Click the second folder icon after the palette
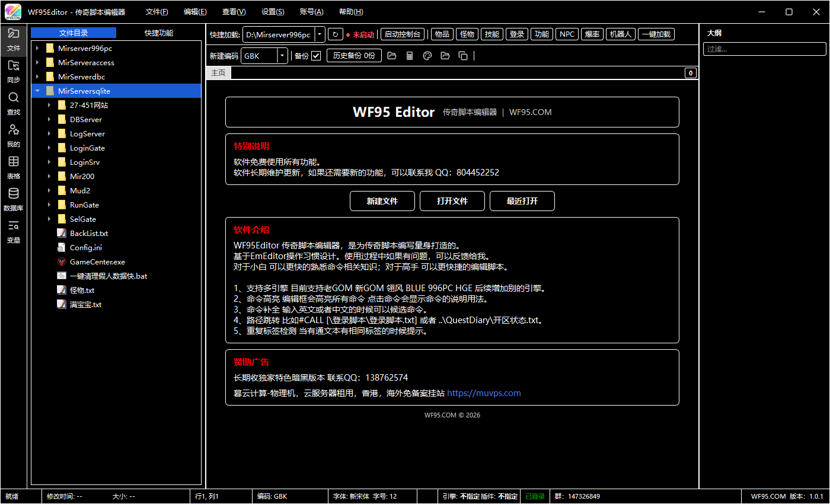The height and width of the screenshot is (504, 830). 445,56
